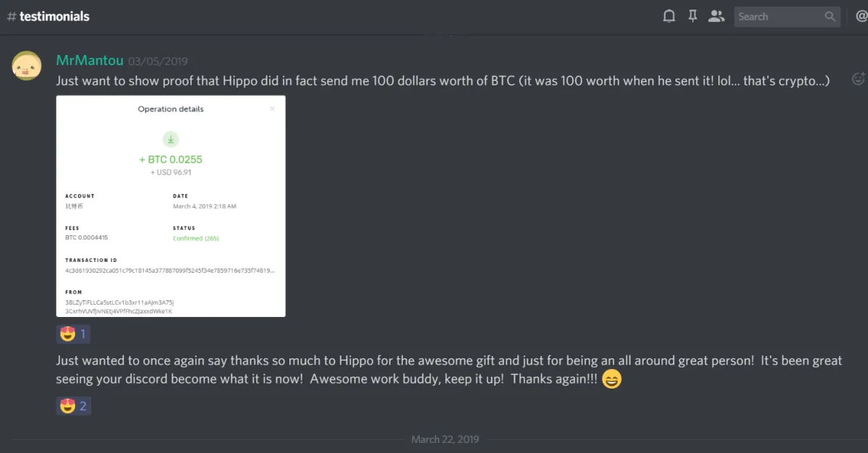Click inside the Search field
The width and height of the screenshot is (868, 453).
(x=780, y=17)
